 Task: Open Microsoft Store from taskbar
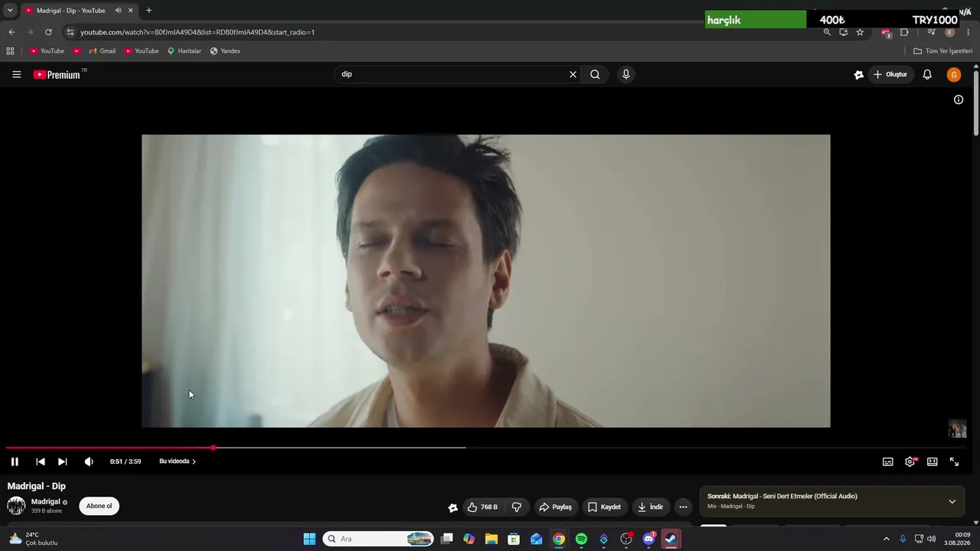(514, 539)
